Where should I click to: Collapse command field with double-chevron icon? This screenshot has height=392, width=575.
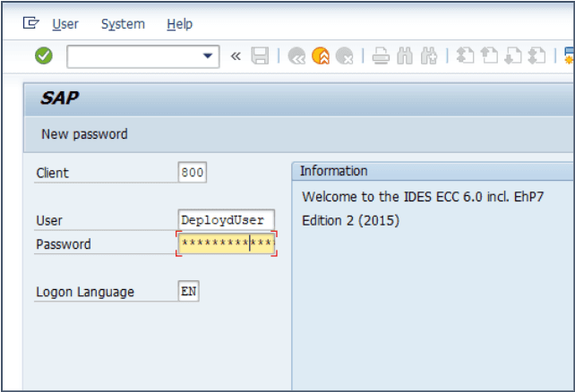[236, 56]
